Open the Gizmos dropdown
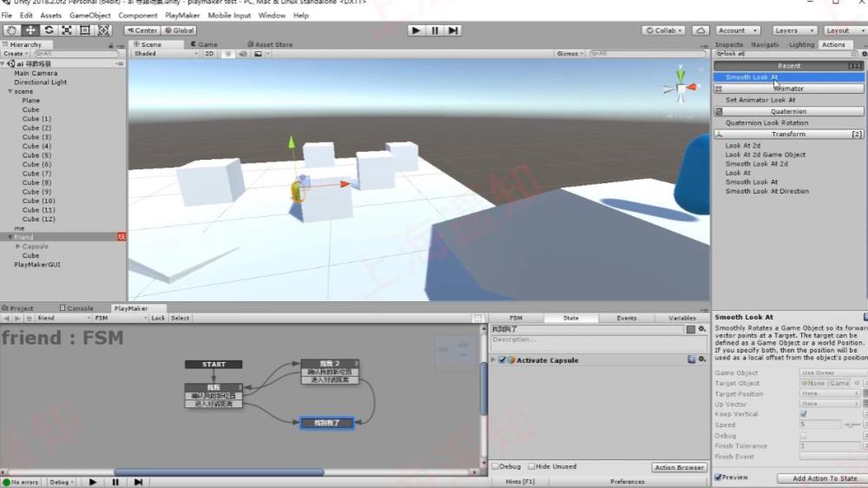The height and width of the screenshot is (488, 868). tap(569, 54)
